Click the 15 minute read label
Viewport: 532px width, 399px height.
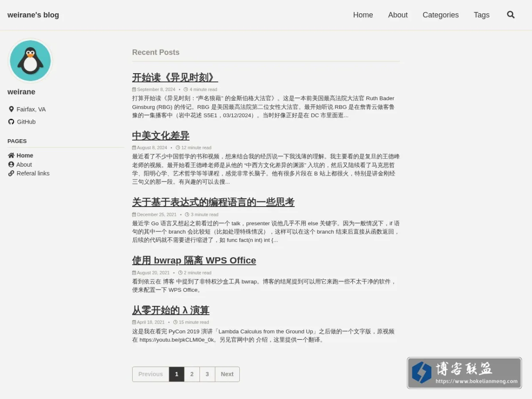click(194, 322)
